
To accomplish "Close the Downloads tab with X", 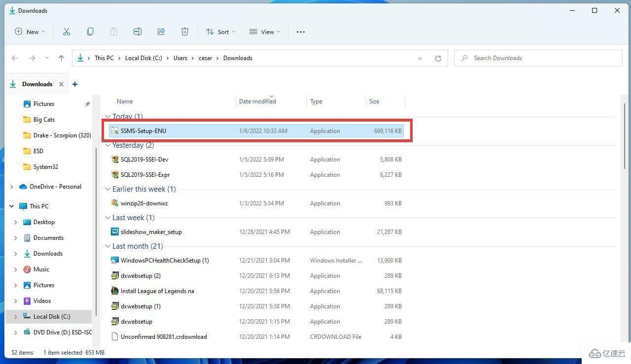I will pyautogui.click(x=61, y=84).
